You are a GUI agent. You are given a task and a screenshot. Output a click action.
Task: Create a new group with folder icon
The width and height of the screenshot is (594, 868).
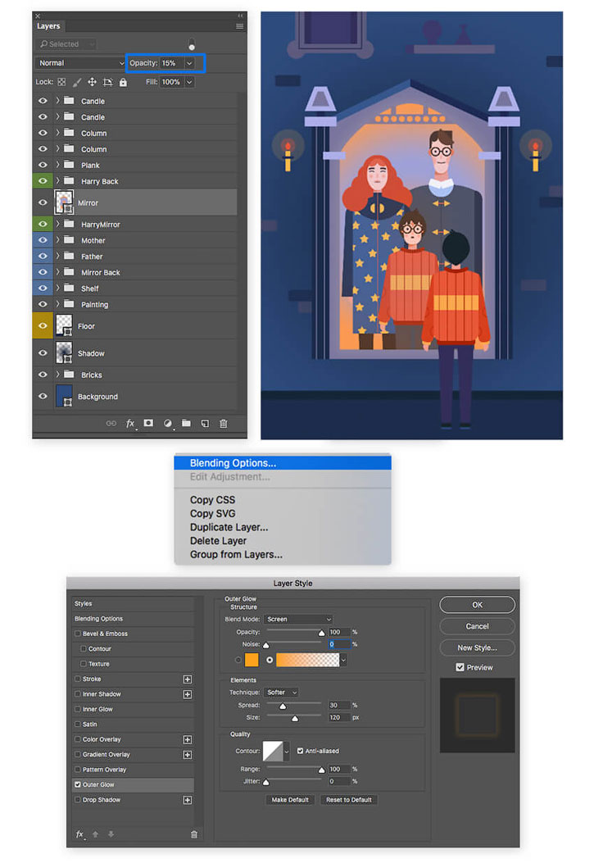187,423
